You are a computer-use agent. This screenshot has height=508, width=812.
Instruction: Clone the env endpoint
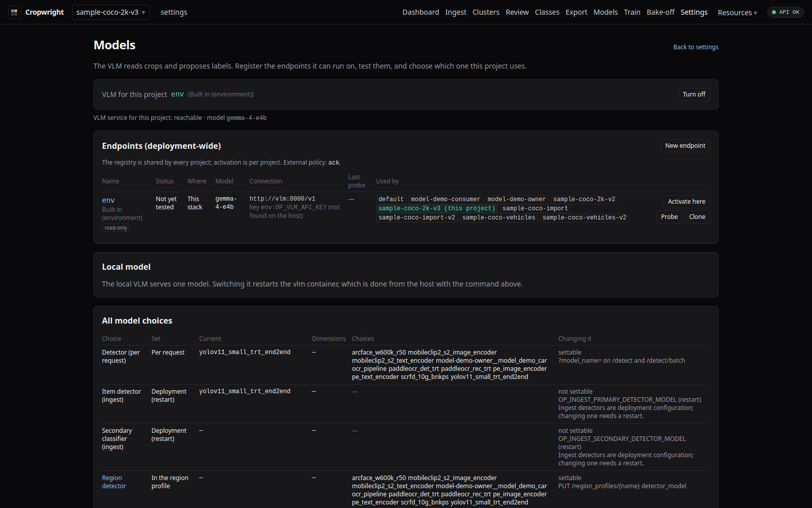697,217
